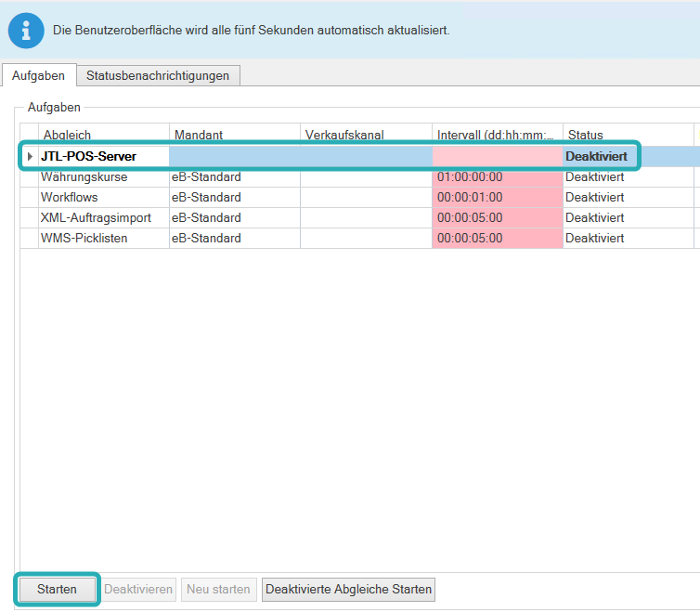Click XML-Auftragsimport interval 00:00:05:00
Viewport: 700px width, 612px height.
(x=498, y=218)
